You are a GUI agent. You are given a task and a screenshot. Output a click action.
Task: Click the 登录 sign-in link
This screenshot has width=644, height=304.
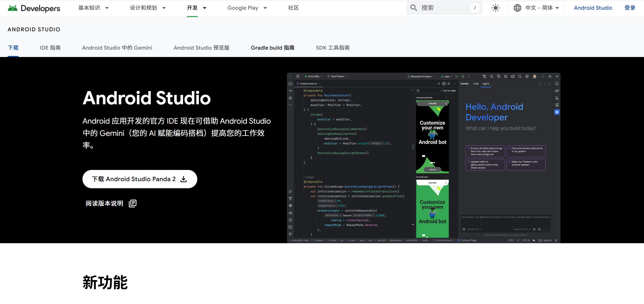pos(629,8)
